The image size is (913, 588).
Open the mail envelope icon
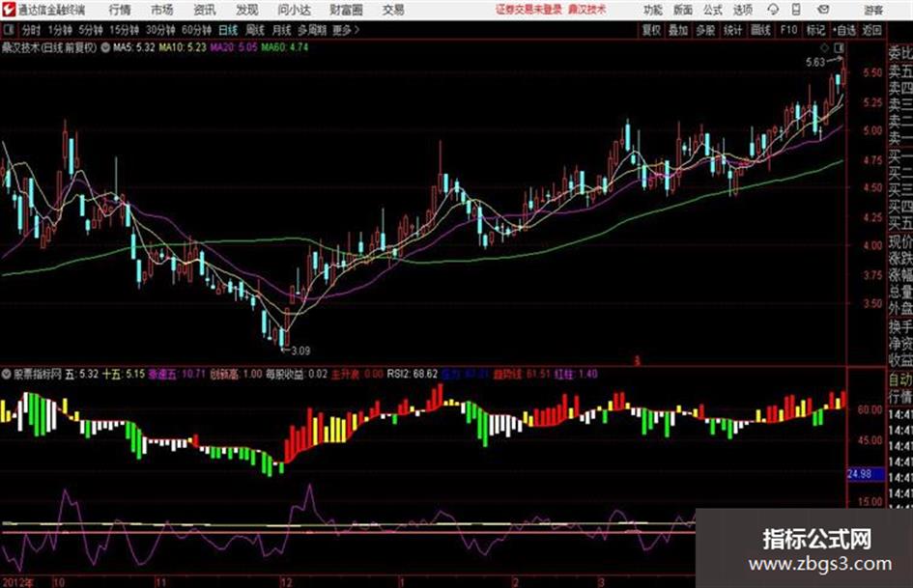click(x=823, y=10)
